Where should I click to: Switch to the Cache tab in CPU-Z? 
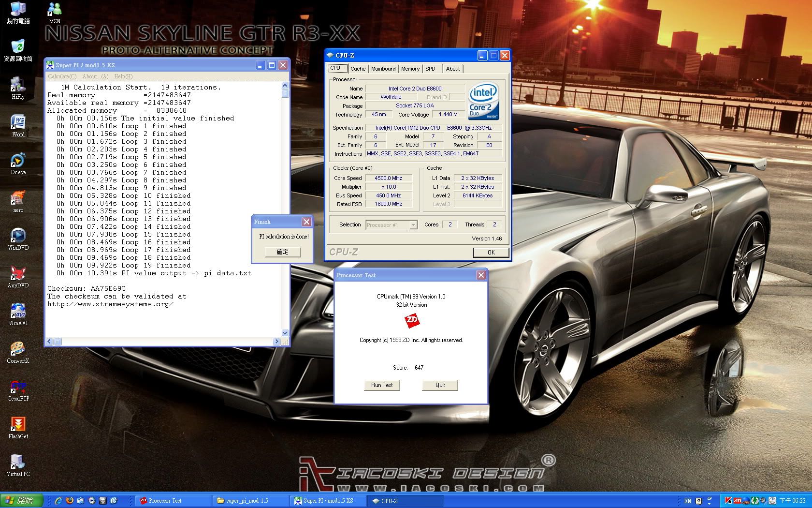coord(358,69)
